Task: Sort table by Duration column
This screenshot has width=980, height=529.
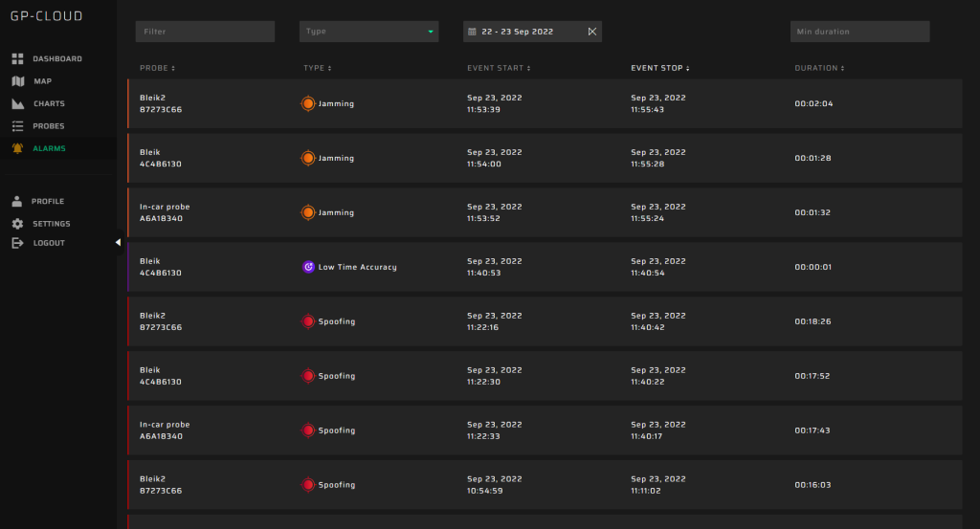Action: click(818, 69)
